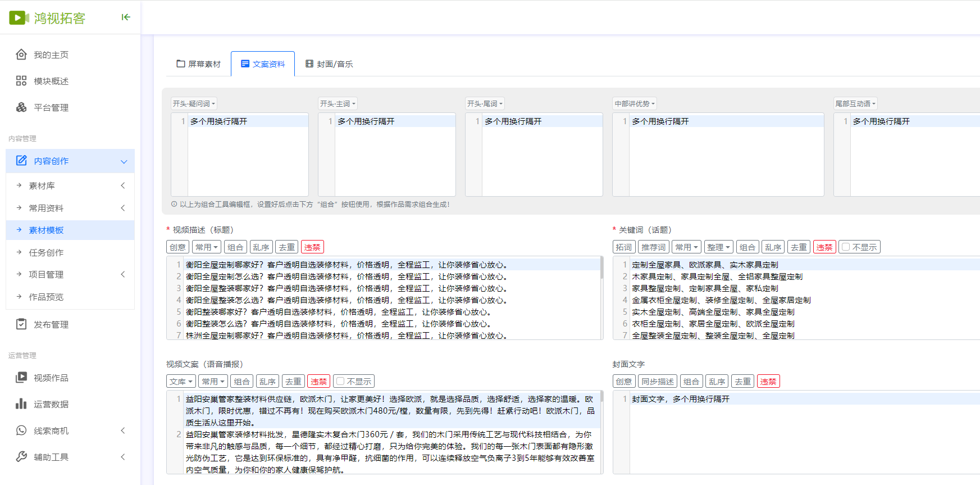Click the document icon on 文案资料 tab
980x485 pixels.
245,64
